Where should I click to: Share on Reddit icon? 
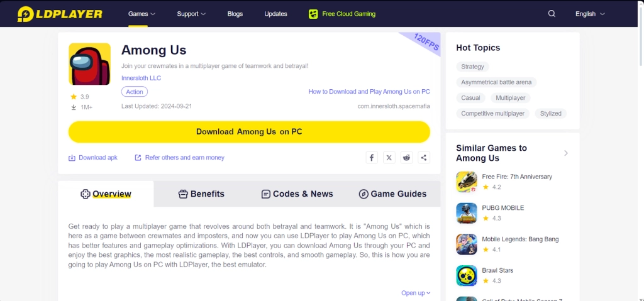click(407, 158)
